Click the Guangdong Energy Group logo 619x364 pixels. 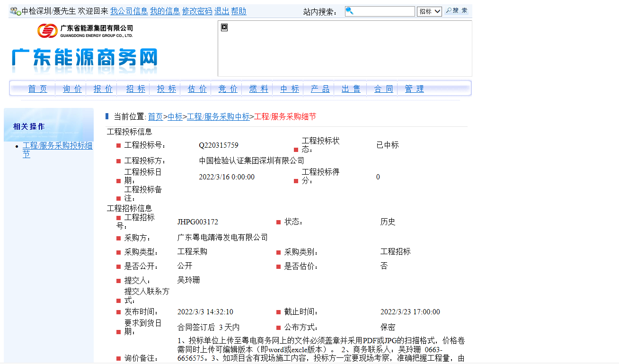[85, 31]
